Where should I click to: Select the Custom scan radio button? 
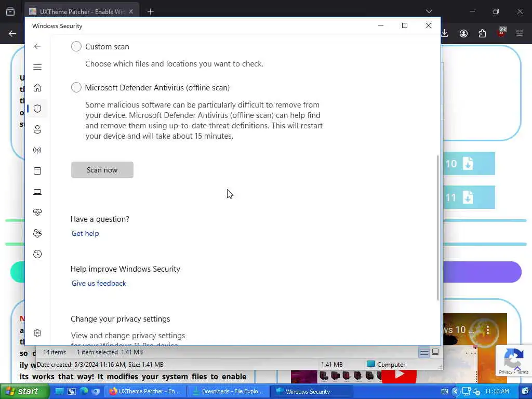point(76,46)
